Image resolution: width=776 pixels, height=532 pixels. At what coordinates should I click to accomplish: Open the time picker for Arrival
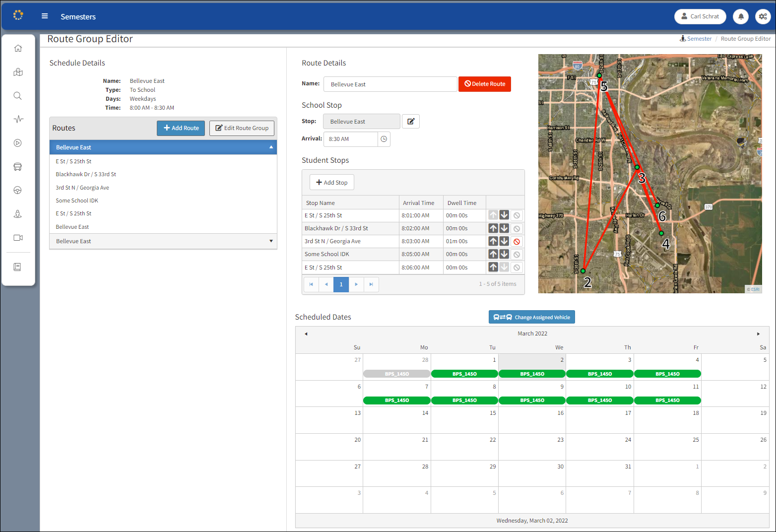click(384, 139)
